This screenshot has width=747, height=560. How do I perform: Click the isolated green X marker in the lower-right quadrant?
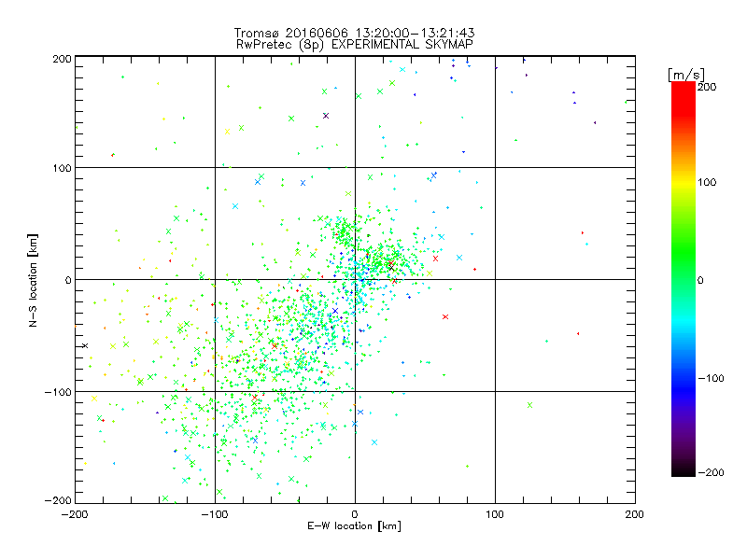click(529, 405)
